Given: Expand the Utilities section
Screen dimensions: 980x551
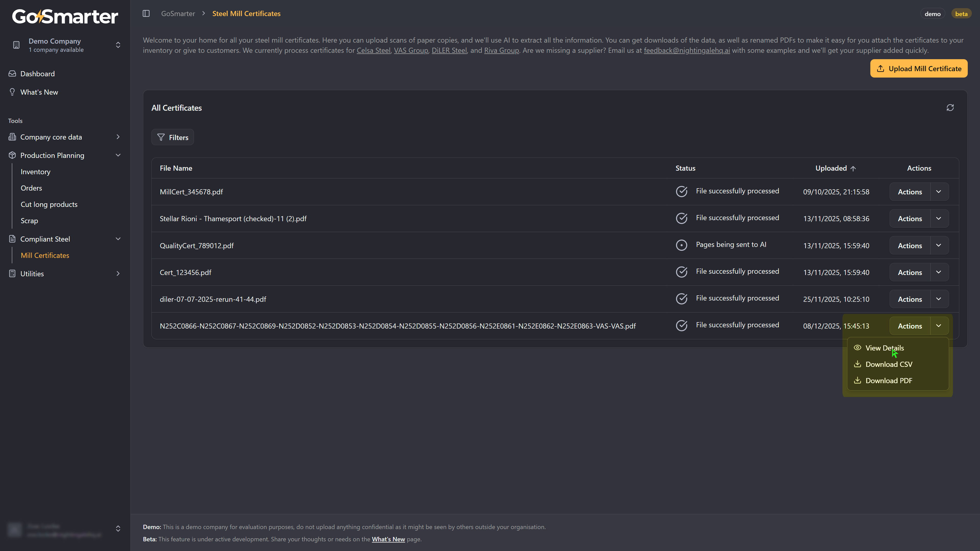Looking at the screenshot, I should 118,274.
